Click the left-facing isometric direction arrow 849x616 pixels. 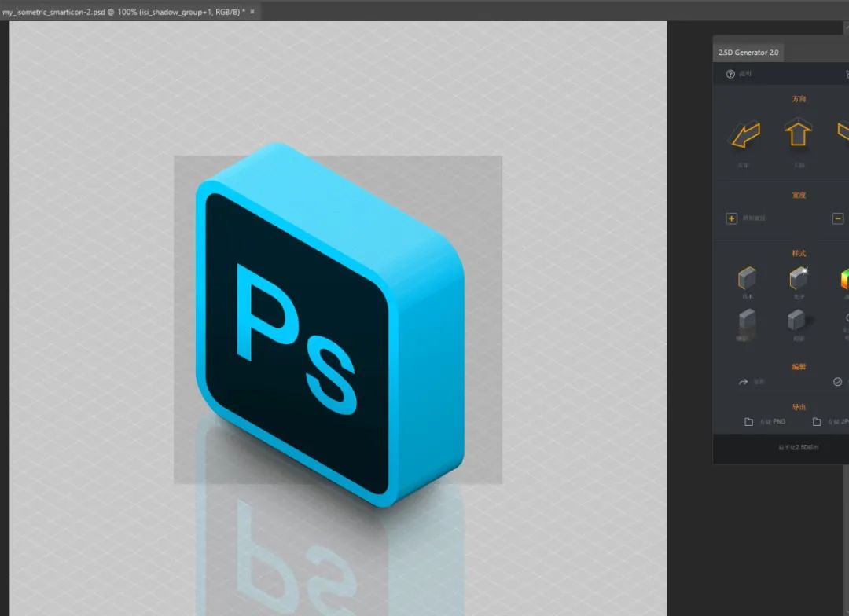point(743,135)
